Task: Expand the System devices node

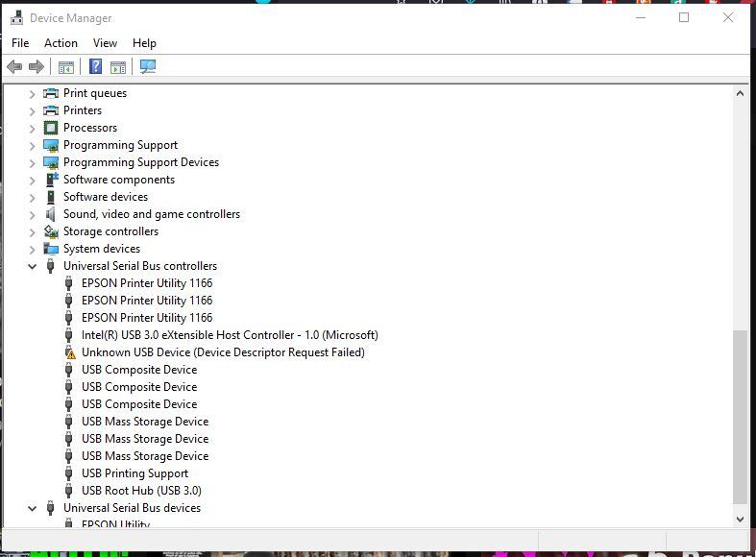Action: (33, 250)
